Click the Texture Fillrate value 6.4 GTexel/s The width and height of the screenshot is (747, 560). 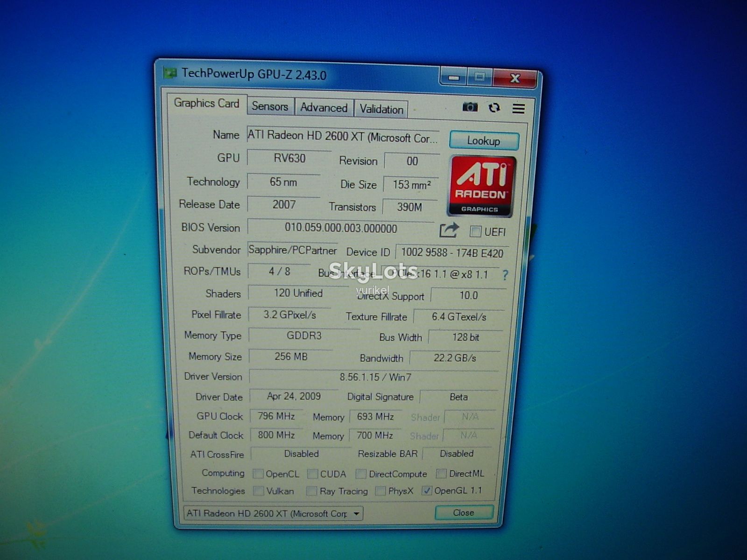click(459, 317)
